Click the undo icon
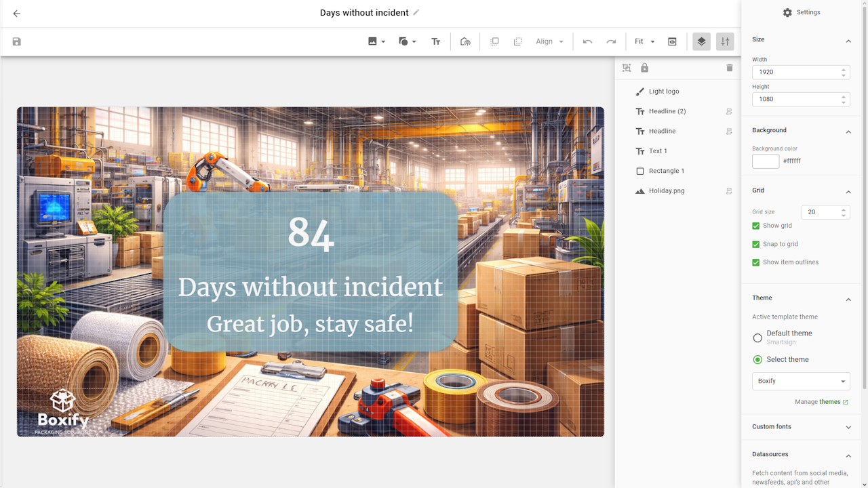 [587, 42]
